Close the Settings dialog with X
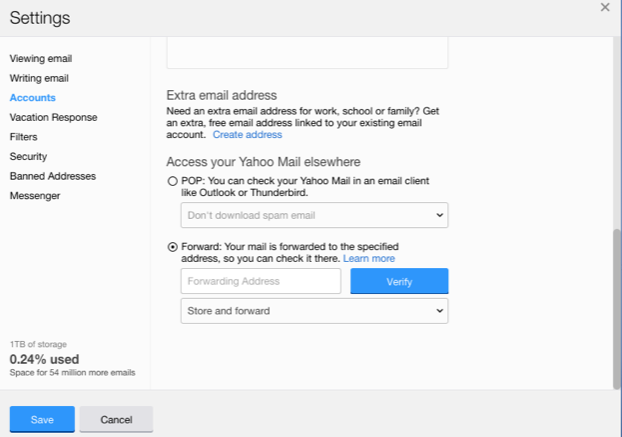The image size is (622, 437). pos(604,7)
